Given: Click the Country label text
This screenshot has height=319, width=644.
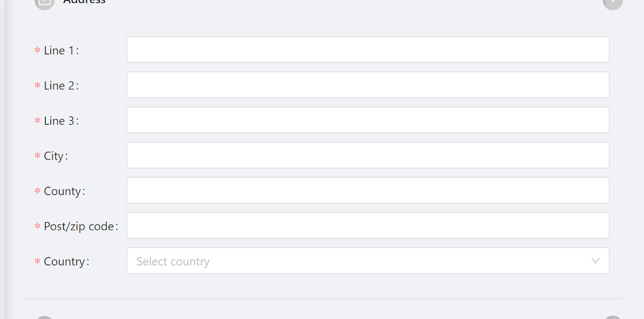Looking at the screenshot, I should click(x=66, y=262).
